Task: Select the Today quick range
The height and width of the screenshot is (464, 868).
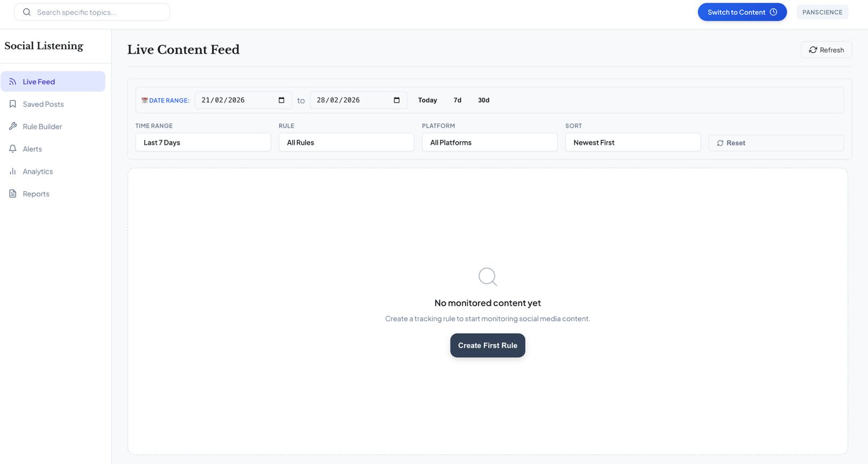Action: (427, 100)
